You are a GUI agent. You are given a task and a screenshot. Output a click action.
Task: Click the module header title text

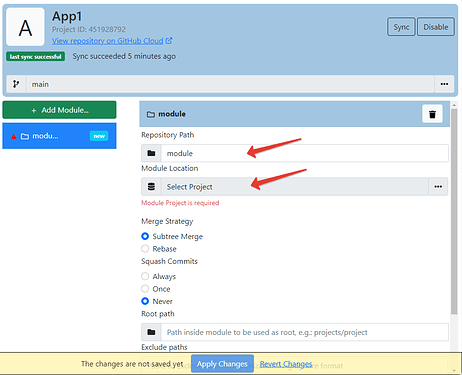[x=172, y=114]
